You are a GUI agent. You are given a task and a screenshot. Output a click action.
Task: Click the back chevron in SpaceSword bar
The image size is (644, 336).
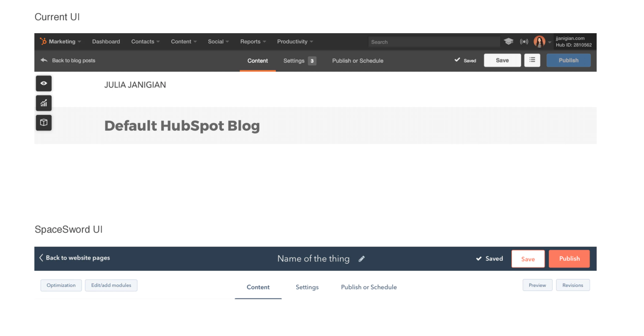[x=41, y=258]
